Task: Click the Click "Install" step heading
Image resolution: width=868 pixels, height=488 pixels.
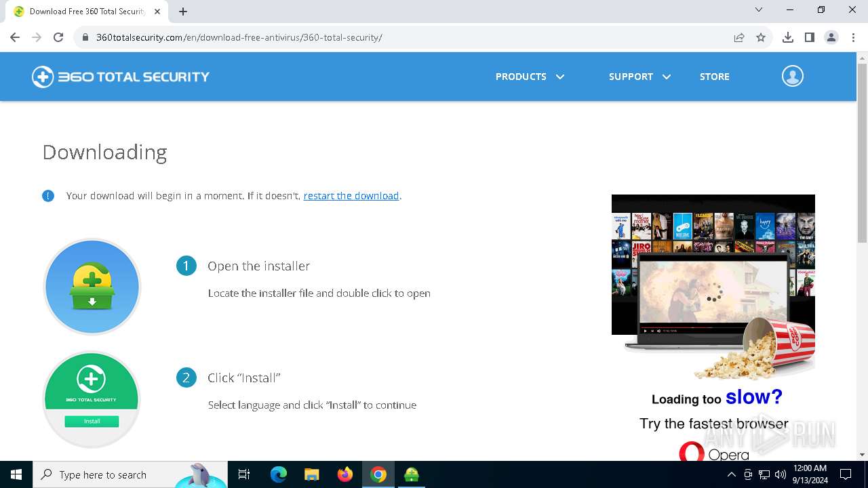Action: tap(244, 378)
